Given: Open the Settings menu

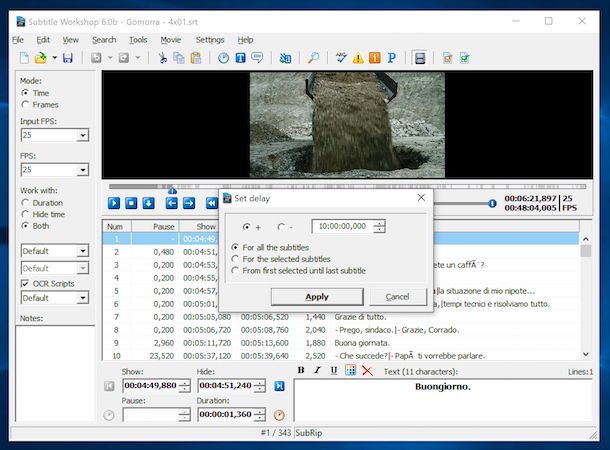Looking at the screenshot, I should coord(210,40).
